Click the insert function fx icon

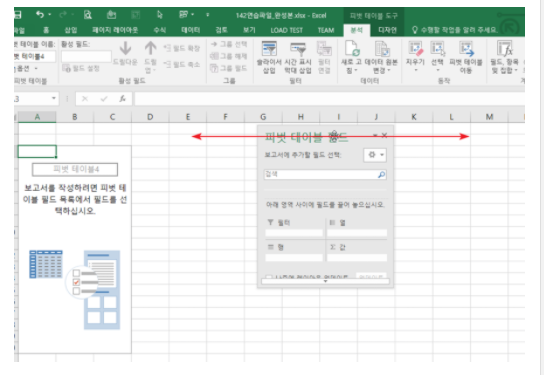122,99
